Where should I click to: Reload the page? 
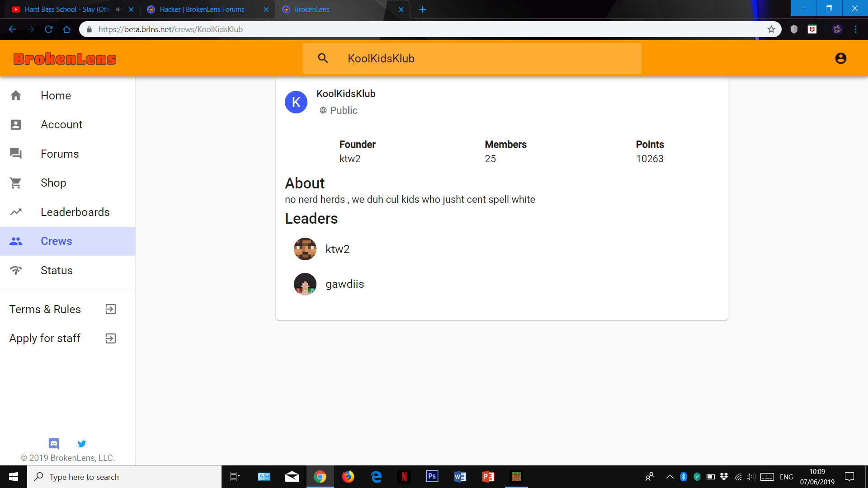[x=49, y=29]
